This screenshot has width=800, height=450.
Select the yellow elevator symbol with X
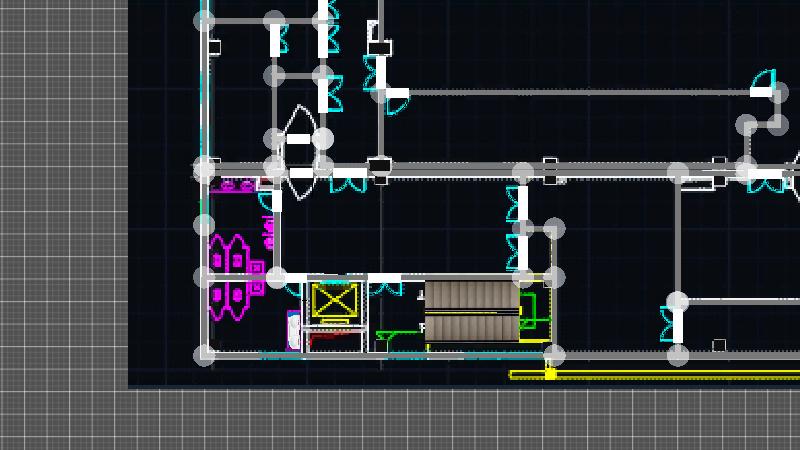point(334,300)
